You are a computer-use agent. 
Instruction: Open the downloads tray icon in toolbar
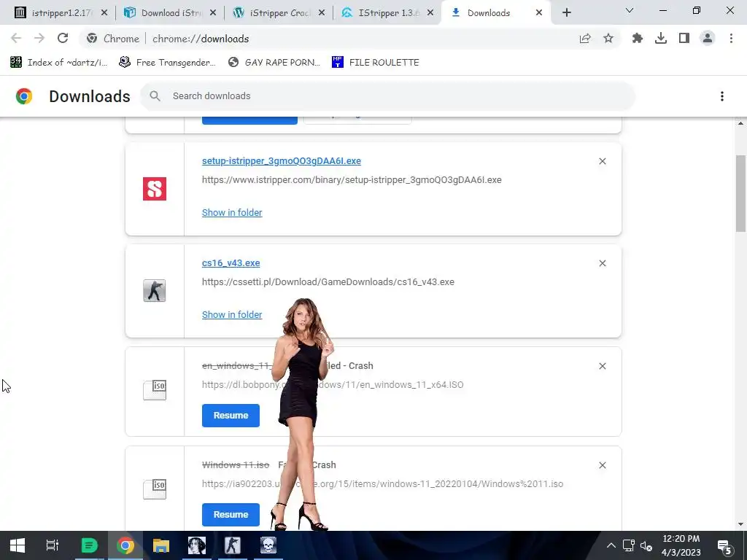point(661,38)
